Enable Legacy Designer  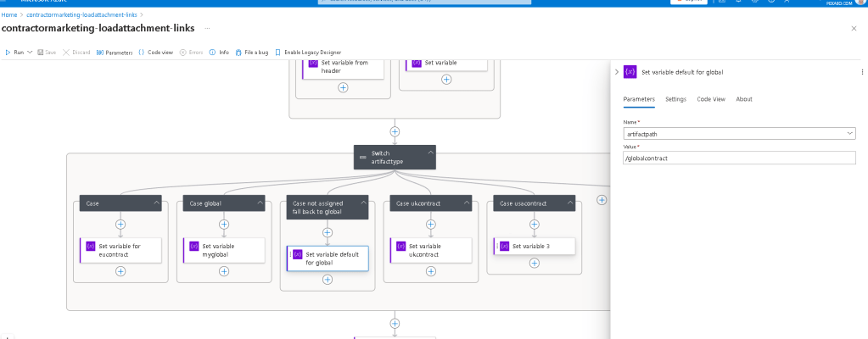(308, 52)
